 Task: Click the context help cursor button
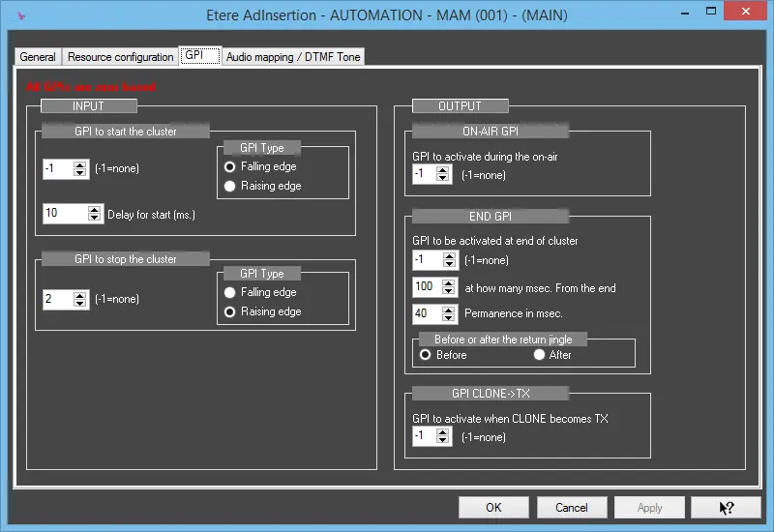(x=726, y=507)
